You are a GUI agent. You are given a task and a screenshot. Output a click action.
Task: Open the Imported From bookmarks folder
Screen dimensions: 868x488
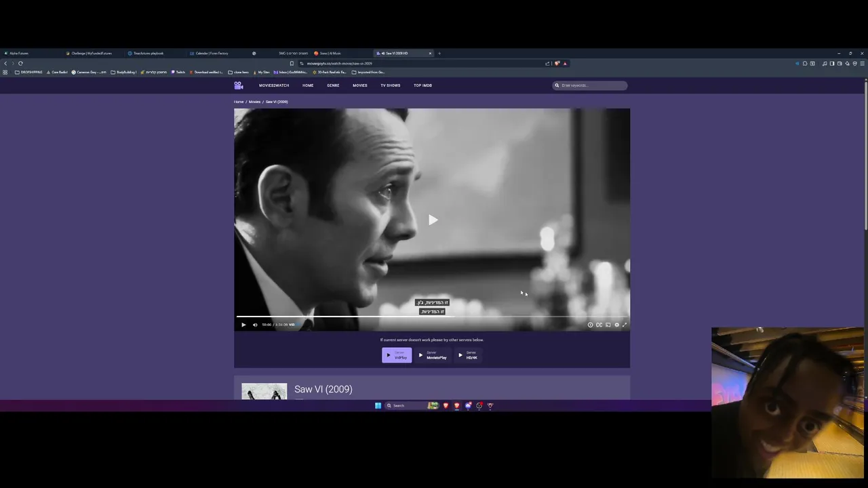[368, 72]
